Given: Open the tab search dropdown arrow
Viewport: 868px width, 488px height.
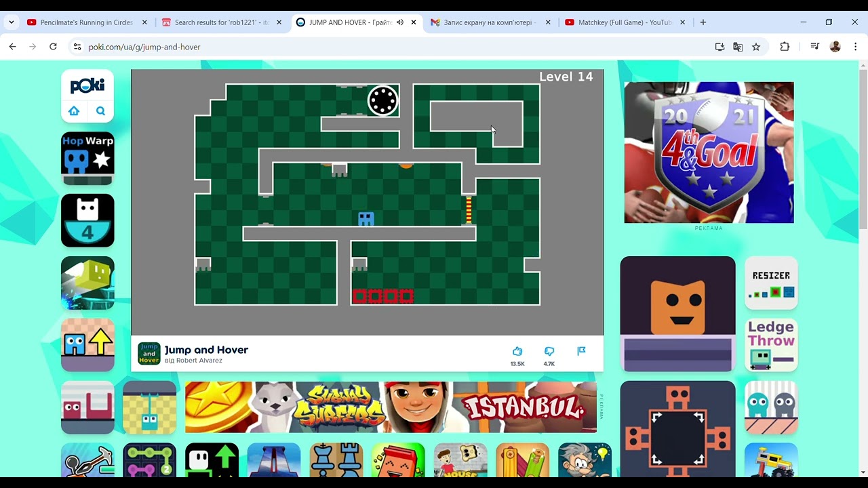Looking at the screenshot, I should point(11,22).
